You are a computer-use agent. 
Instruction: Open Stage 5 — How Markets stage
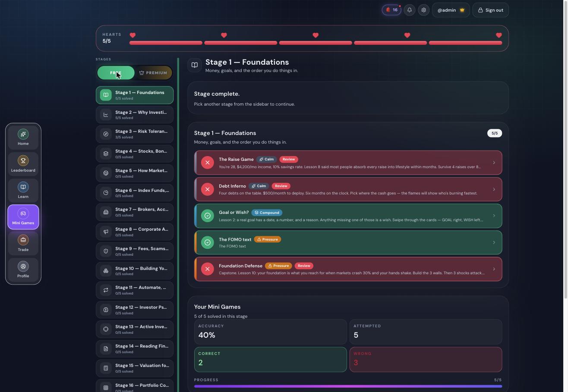pyautogui.click(x=135, y=173)
